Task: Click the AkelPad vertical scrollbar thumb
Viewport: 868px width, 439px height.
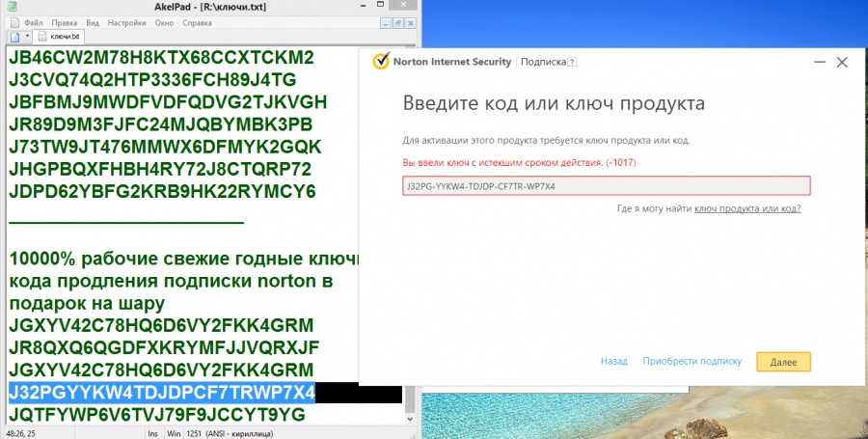Action: point(410,398)
